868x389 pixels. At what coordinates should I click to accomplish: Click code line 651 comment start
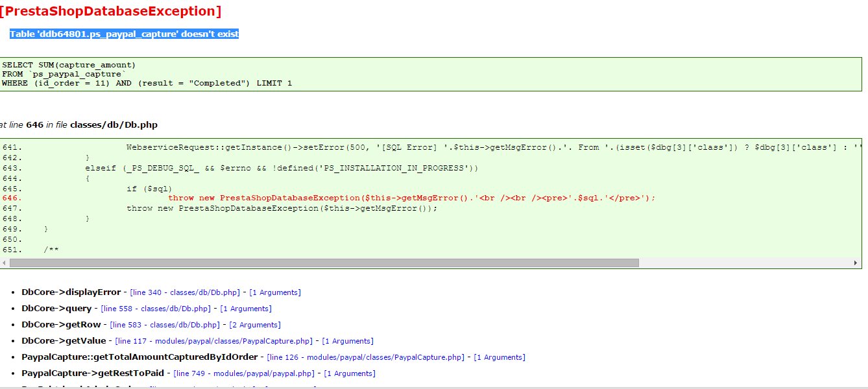click(x=30, y=250)
